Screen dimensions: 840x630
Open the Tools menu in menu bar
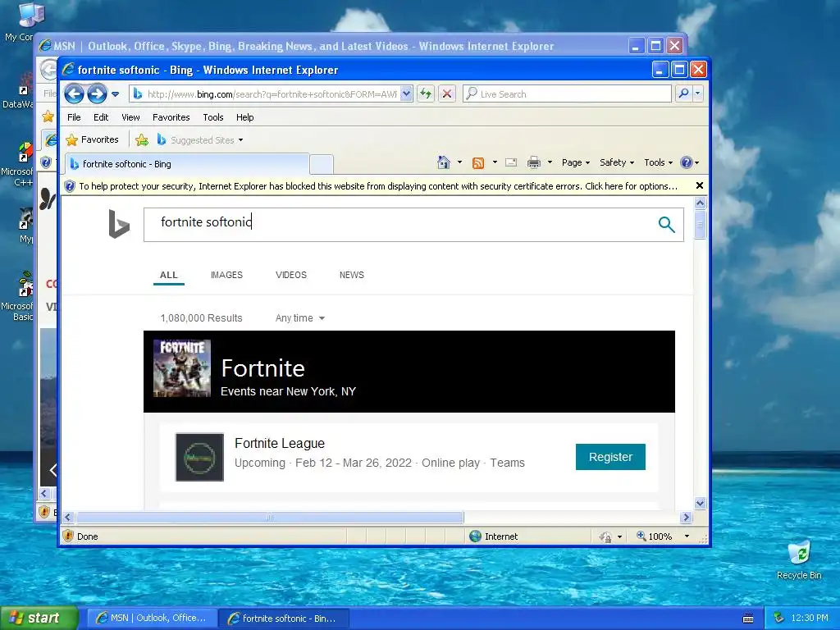(x=212, y=117)
